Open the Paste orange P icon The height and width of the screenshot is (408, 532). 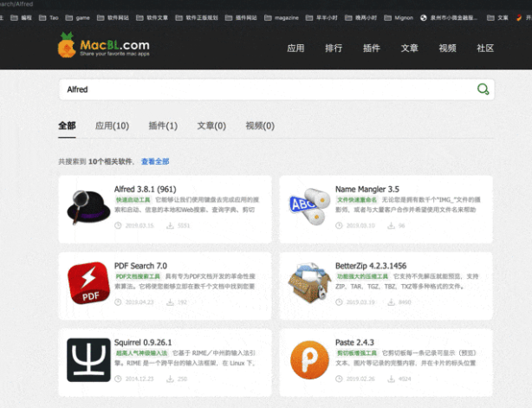tap(309, 359)
